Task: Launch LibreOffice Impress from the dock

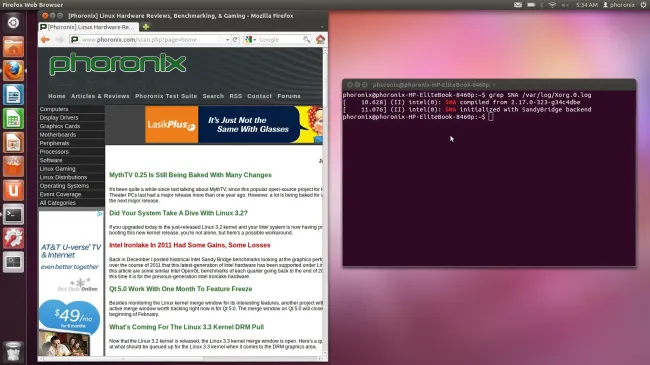Action: tap(13, 143)
